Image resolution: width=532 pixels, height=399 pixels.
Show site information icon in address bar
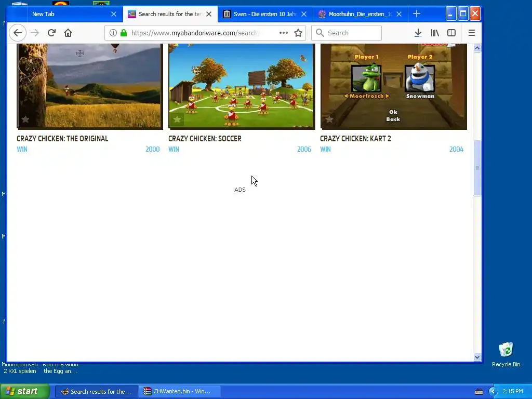(113, 33)
